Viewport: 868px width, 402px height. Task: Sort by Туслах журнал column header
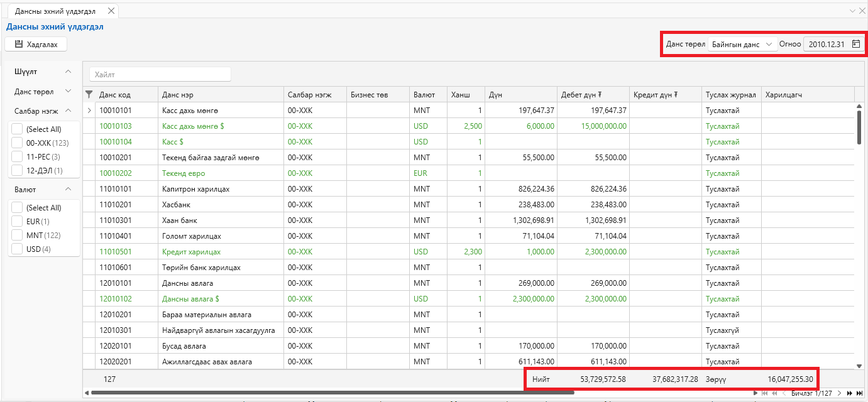coord(732,94)
